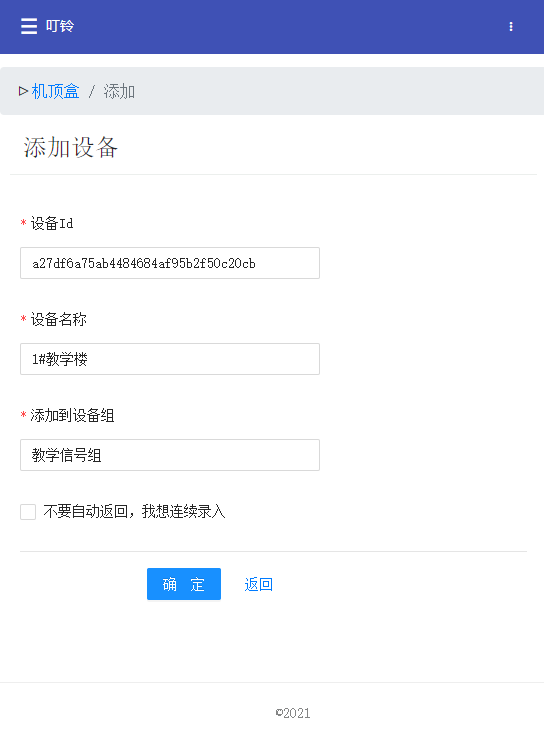Open the hamburger navigation menu
The height and width of the screenshot is (741, 544).
click(x=29, y=26)
